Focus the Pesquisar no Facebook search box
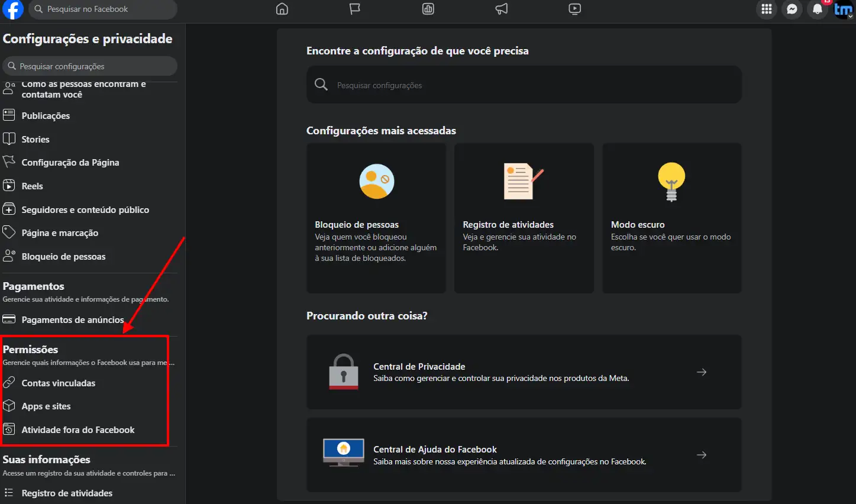 pos(103,9)
